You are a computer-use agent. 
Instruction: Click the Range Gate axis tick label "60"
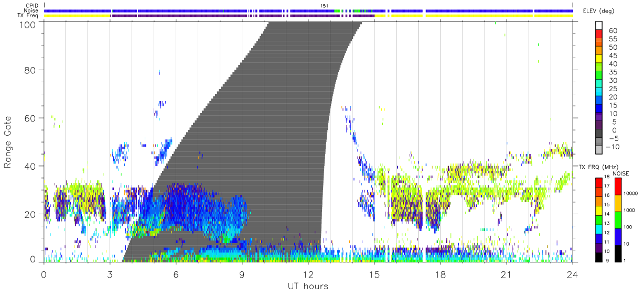[31, 118]
